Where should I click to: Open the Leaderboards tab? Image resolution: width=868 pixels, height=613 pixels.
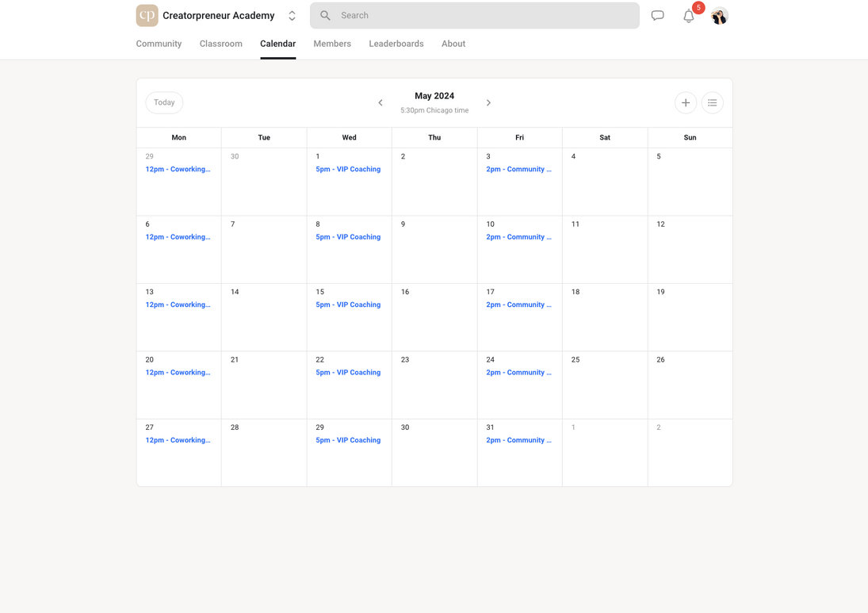click(x=396, y=44)
